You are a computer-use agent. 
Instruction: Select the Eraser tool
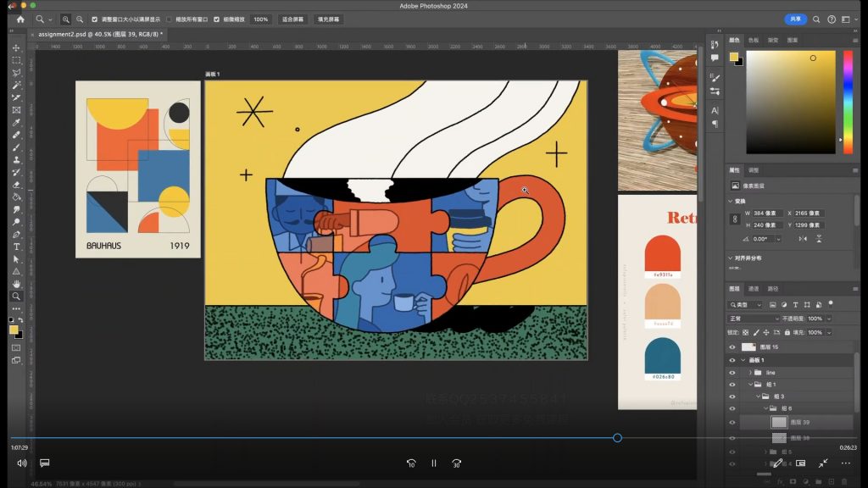[x=16, y=184]
